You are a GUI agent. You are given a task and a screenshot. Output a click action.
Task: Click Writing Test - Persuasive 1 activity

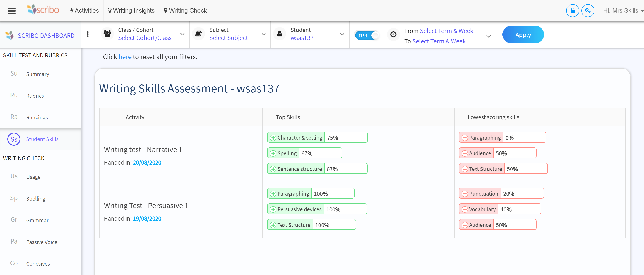(x=146, y=205)
